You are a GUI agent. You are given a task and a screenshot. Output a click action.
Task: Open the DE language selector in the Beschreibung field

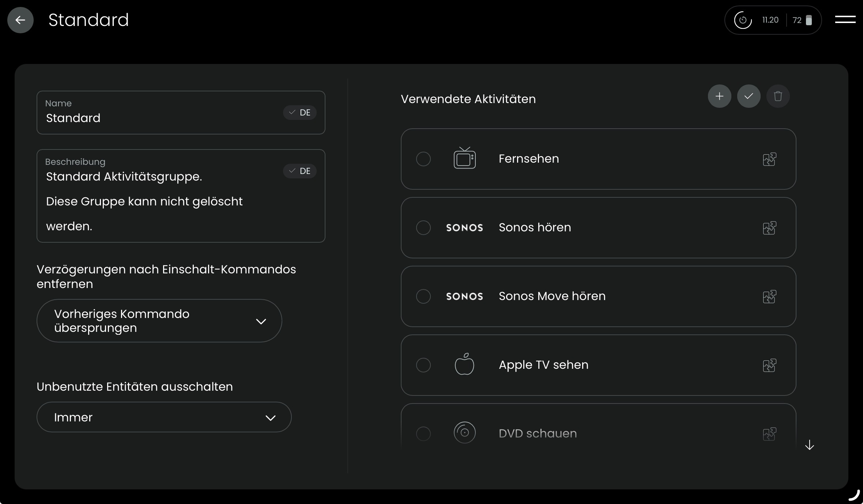point(300,171)
